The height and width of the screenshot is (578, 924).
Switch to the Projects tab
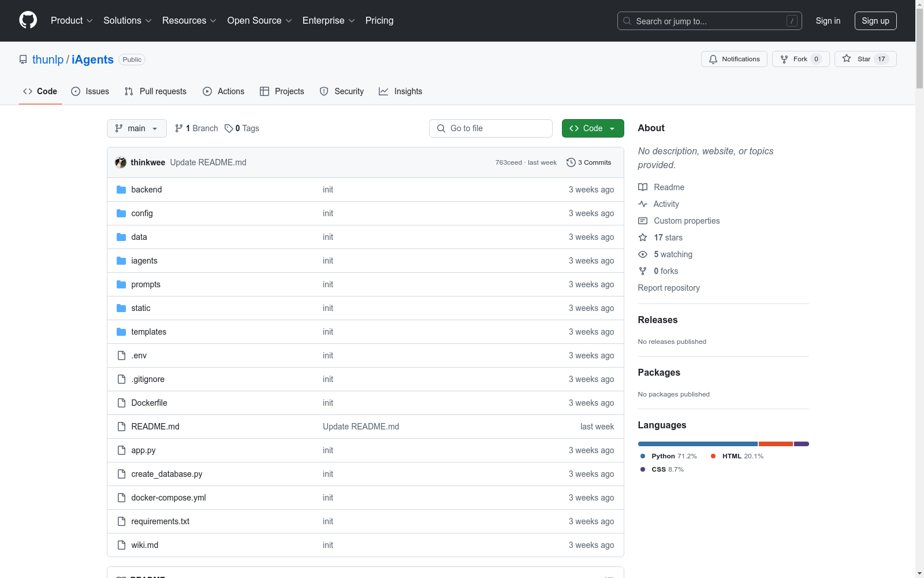pos(282,91)
